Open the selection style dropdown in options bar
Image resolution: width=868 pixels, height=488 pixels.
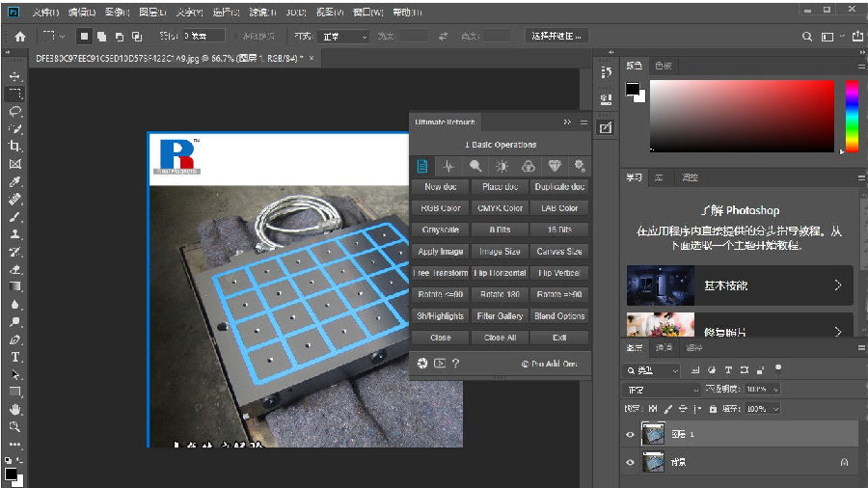pyautogui.click(x=343, y=37)
